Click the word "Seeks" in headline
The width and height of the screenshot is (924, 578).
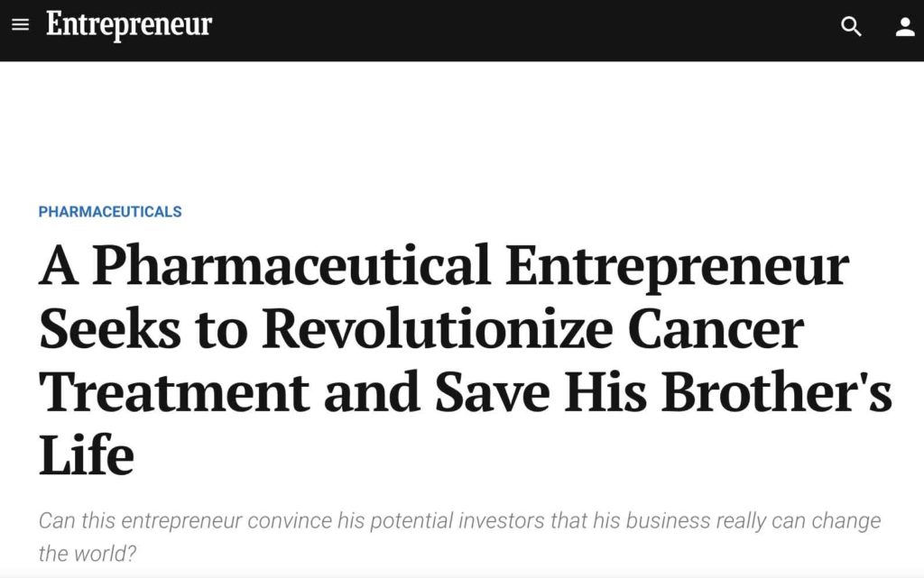(110, 328)
